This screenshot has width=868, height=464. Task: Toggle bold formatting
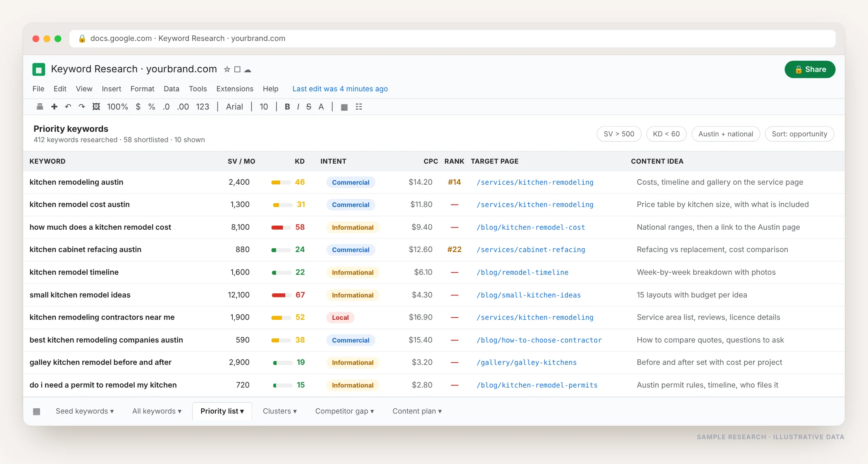(287, 107)
